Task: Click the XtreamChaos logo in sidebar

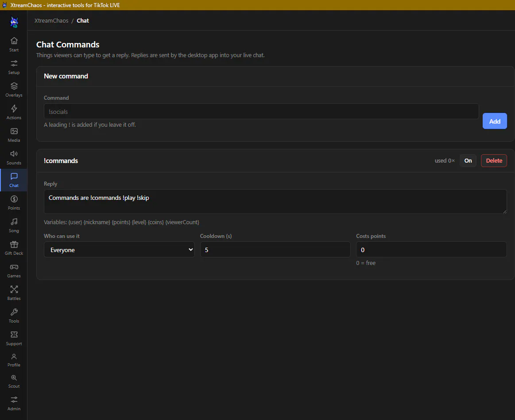Action: click(14, 22)
